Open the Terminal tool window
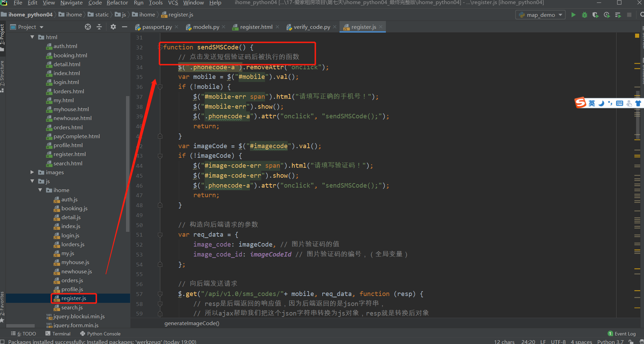Screen dimensions: 644x344 [x=58, y=334]
